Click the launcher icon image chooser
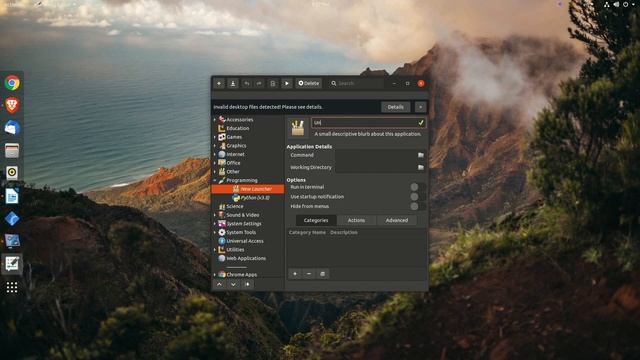The width and height of the screenshot is (640, 360). pos(298,128)
